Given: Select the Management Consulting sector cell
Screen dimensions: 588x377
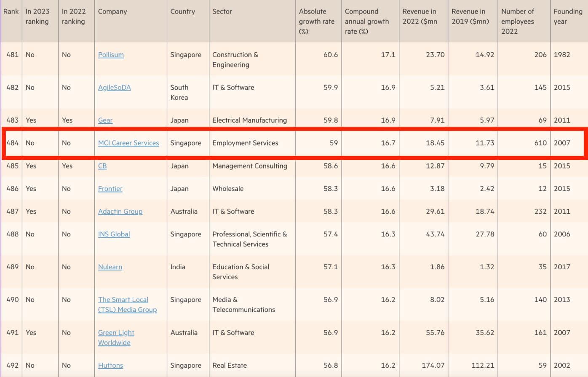Looking at the screenshot, I should tap(250, 166).
